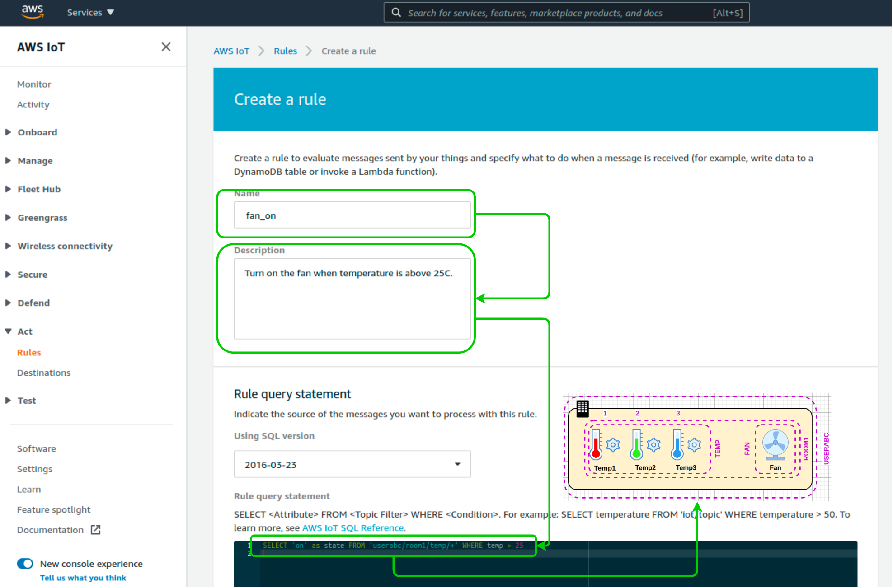Screen dimensions: 893x588
Task: Open AWS IoT SQL Reference link
Action: point(353,528)
